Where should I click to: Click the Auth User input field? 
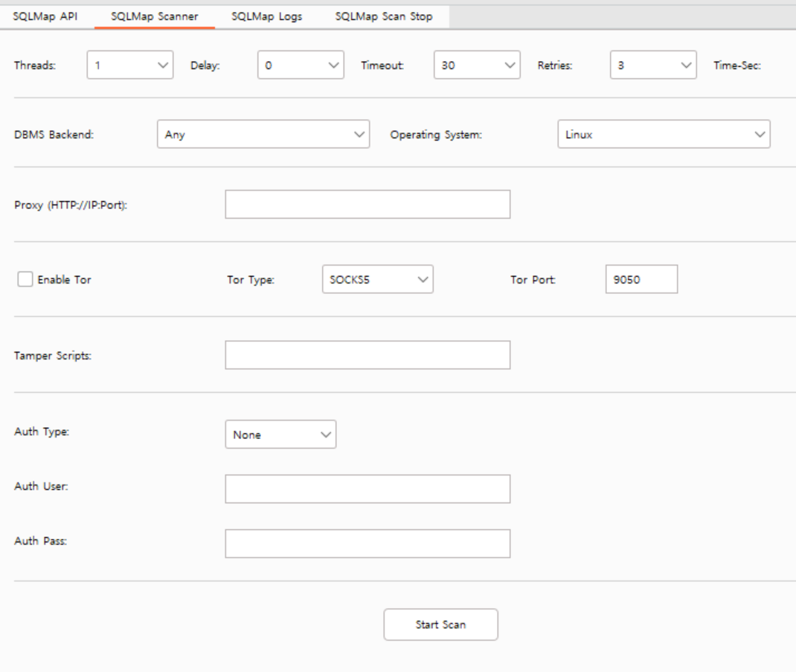point(367,489)
